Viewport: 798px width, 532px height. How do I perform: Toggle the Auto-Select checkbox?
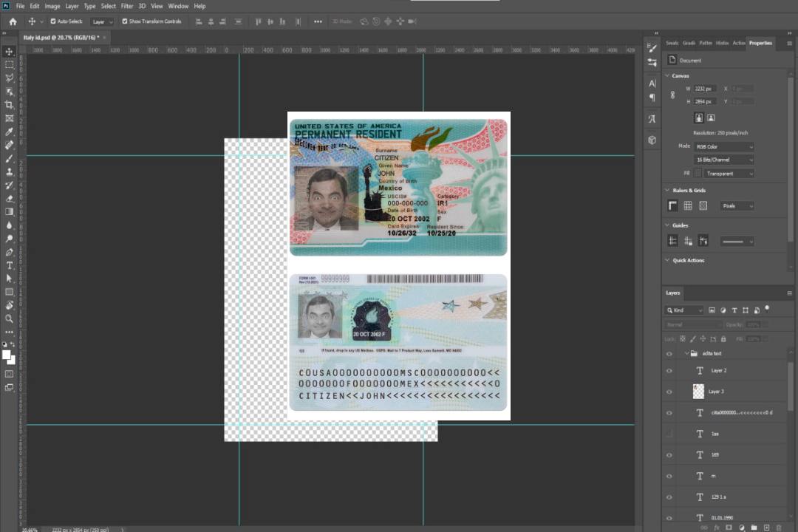pyautogui.click(x=53, y=21)
